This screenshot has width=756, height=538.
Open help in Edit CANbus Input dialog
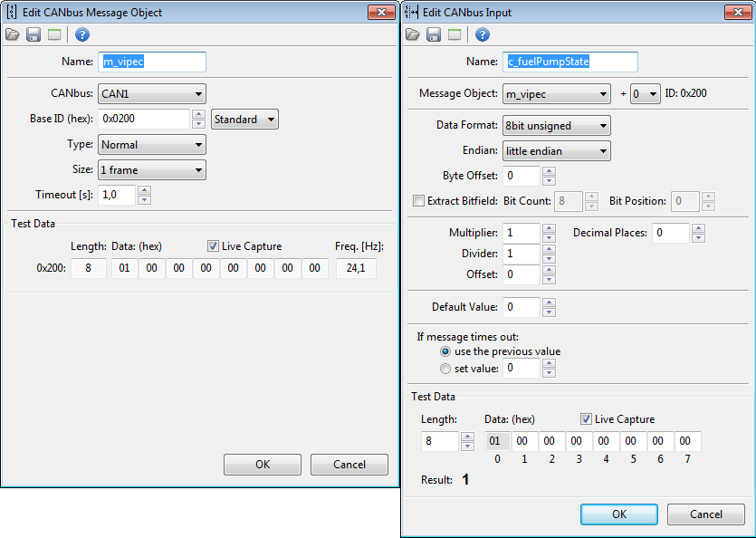coord(483,34)
